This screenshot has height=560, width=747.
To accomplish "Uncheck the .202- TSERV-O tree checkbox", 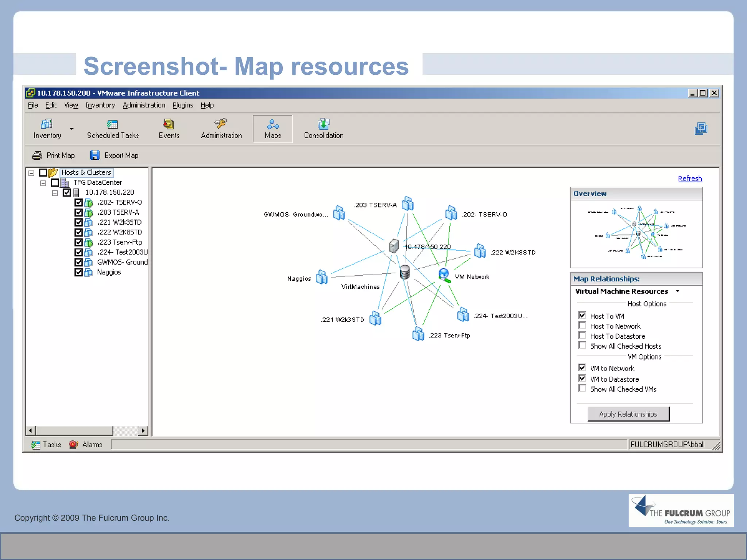I will tap(78, 202).
